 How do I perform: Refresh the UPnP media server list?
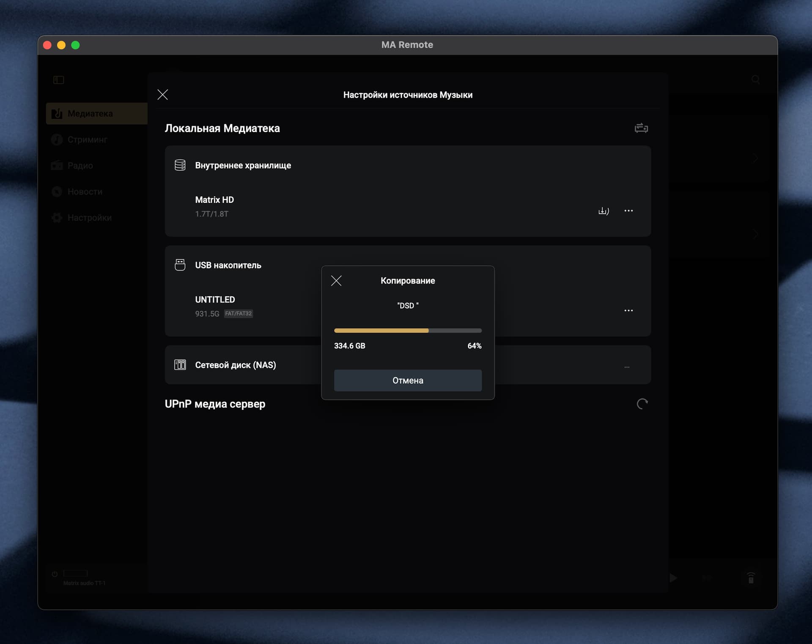point(642,404)
